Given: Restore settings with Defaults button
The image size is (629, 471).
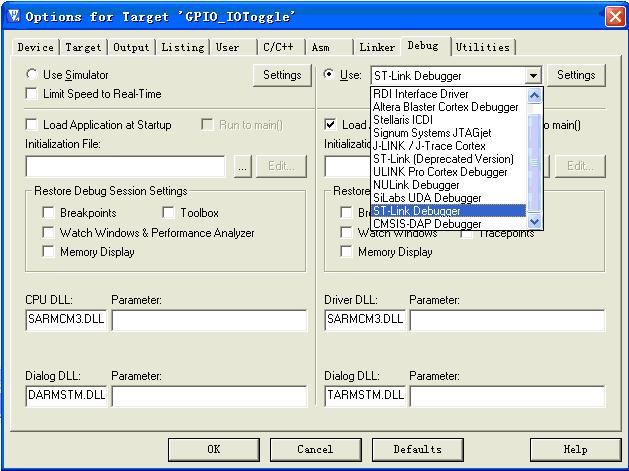Looking at the screenshot, I should coord(418,449).
